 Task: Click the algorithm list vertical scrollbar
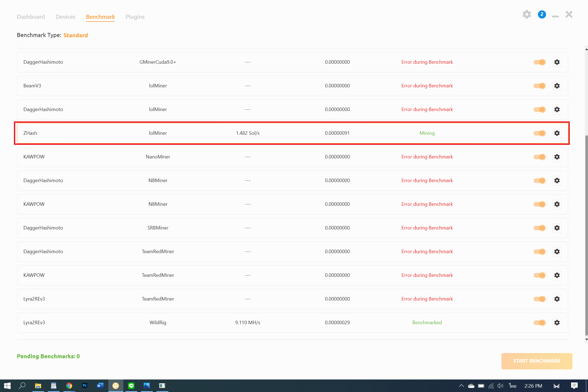[x=586, y=235]
